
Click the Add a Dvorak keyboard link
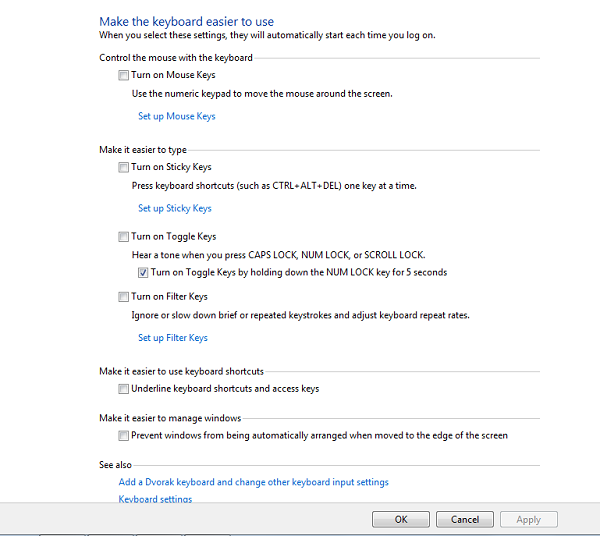click(x=253, y=482)
